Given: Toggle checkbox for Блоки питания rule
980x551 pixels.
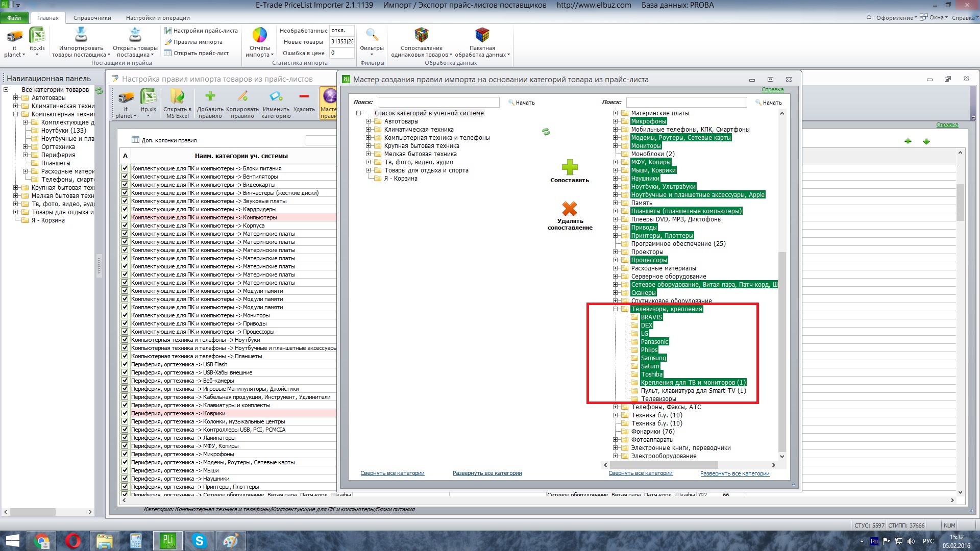Looking at the screenshot, I should 125,168.
